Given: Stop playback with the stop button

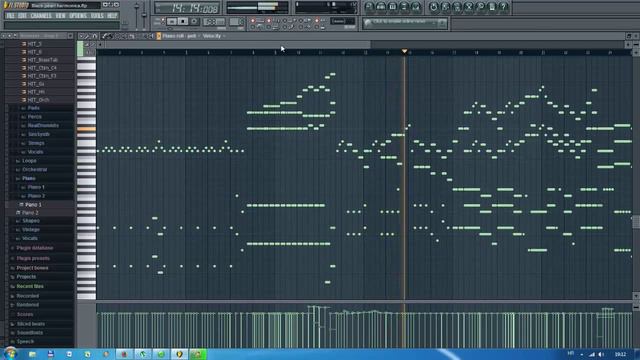Looking at the screenshot, I should 183,21.
